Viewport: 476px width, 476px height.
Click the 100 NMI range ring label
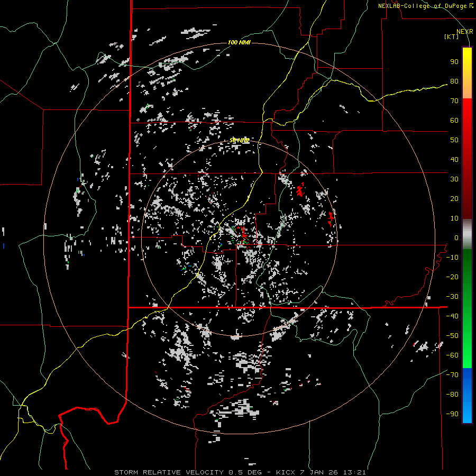pyautogui.click(x=239, y=42)
